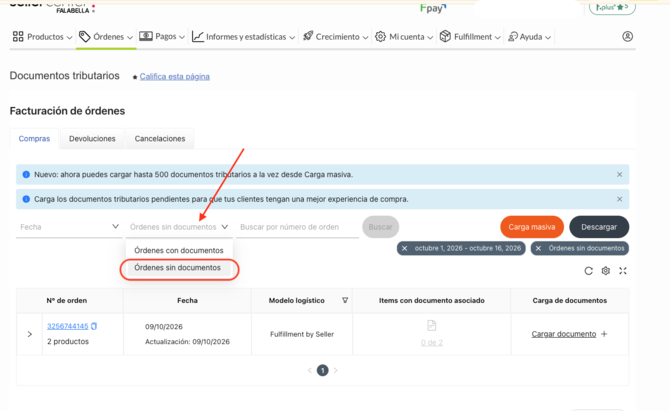670x411 pixels.
Task: Click the '0 de 2' documents link
Action: coord(432,343)
